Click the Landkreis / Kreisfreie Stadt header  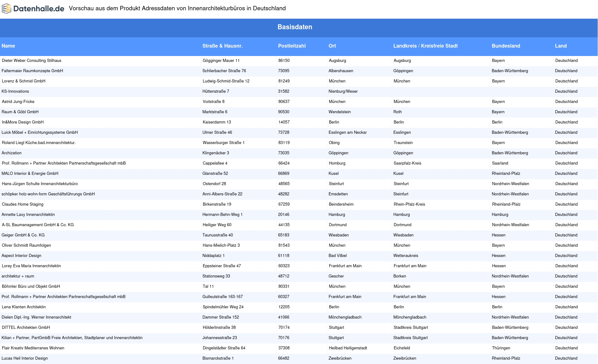pos(425,46)
